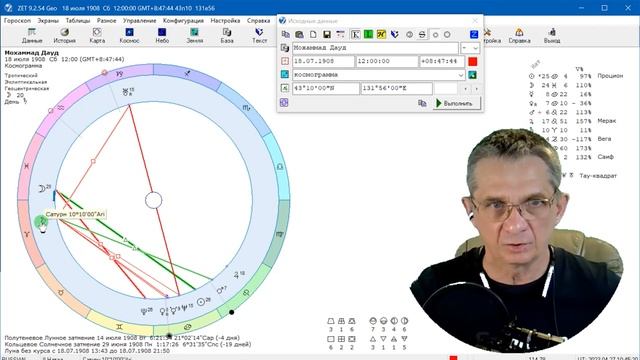
Task: Open the Конфигурация menu
Action: click(x=183, y=20)
